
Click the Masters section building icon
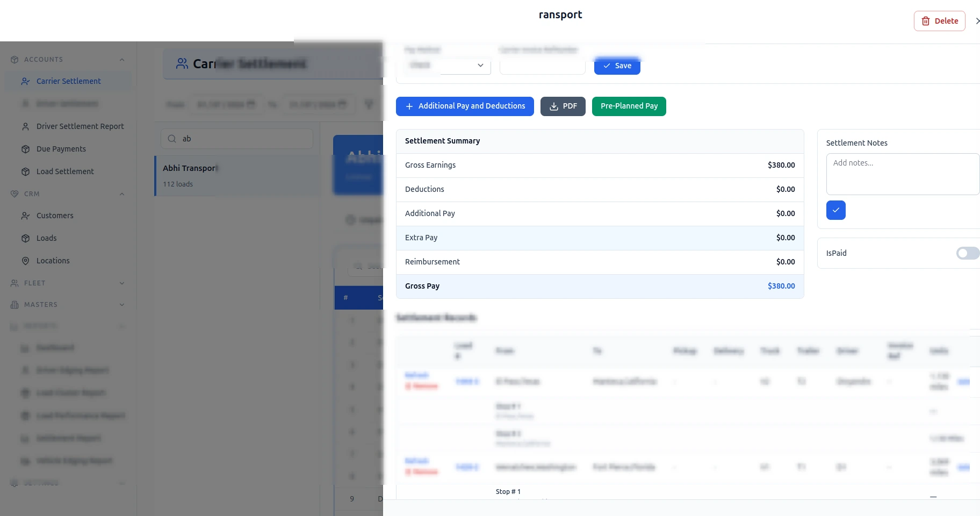coord(15,305)
